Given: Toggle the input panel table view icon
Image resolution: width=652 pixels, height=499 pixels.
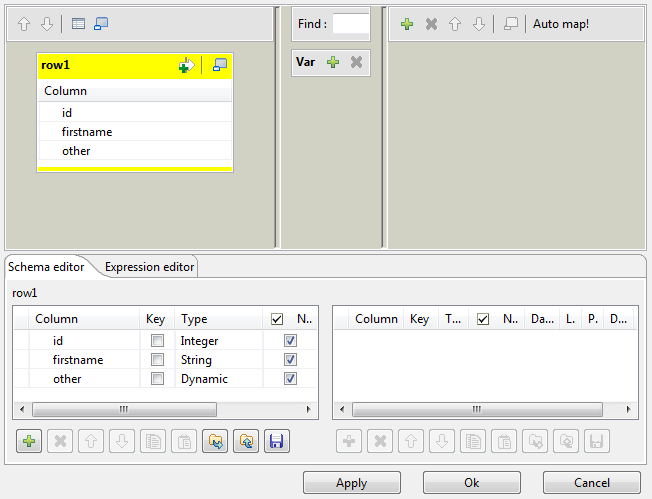Looking at the screenshot, I should pyautogui.click(x=78, y=23).
